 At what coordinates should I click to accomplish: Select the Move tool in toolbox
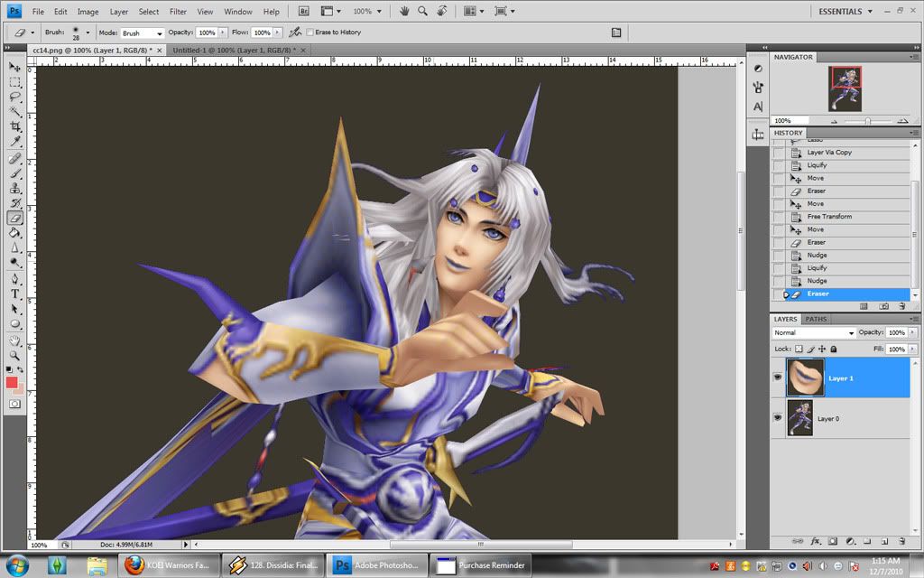[x=15, y=67]
